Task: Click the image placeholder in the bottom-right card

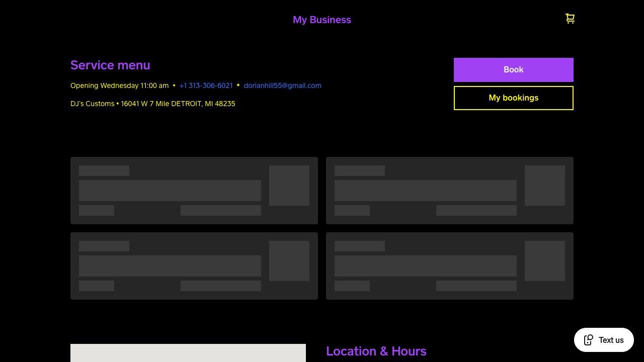Action: (x=545, y=261)
